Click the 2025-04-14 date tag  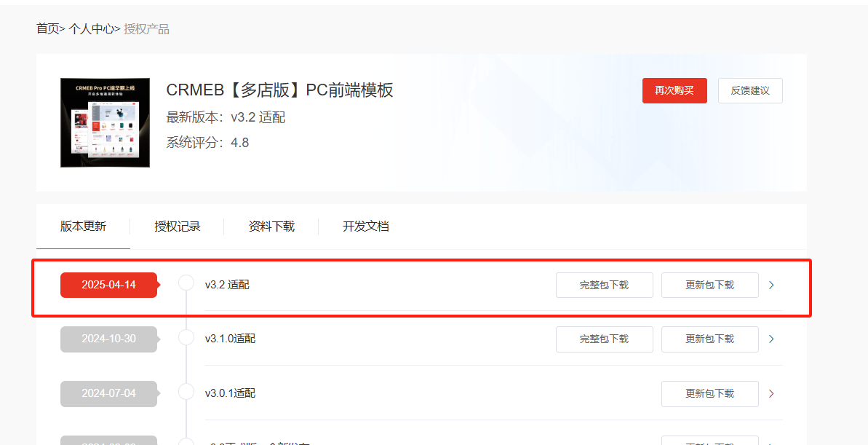(109, 285)
